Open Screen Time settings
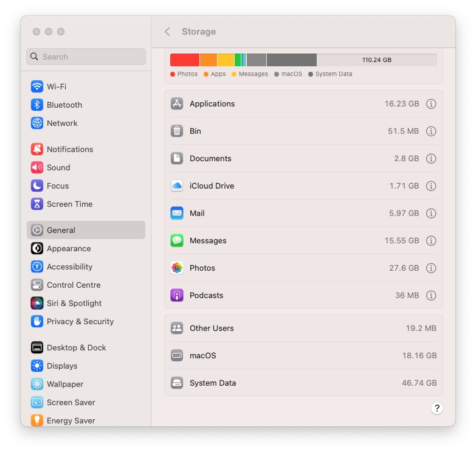 click(x=86, y=204)
